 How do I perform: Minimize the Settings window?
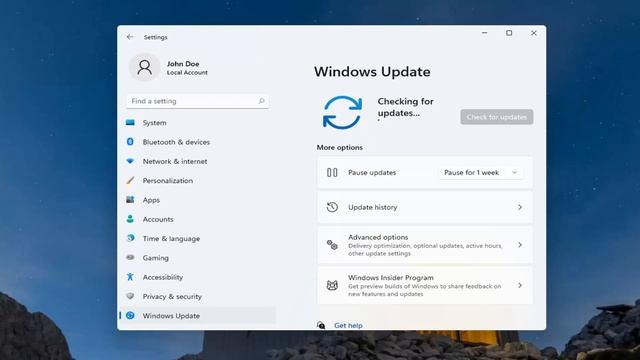pyautogui.click(x=484, y=33)
